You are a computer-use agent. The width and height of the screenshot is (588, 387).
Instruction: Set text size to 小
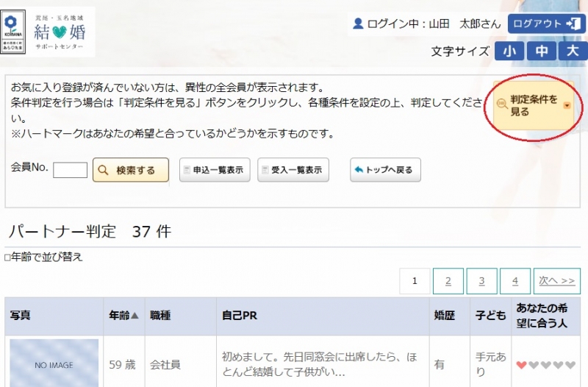[509, 51]
